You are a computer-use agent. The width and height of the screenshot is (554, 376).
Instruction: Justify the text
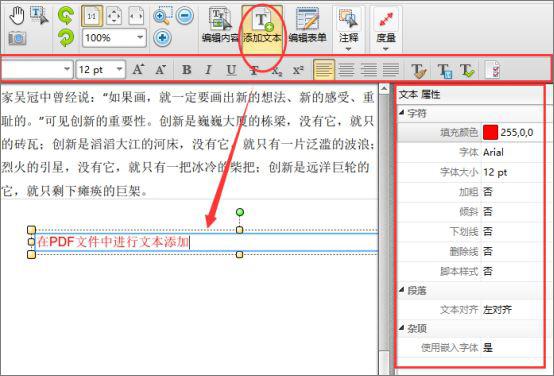coord(390,70)
